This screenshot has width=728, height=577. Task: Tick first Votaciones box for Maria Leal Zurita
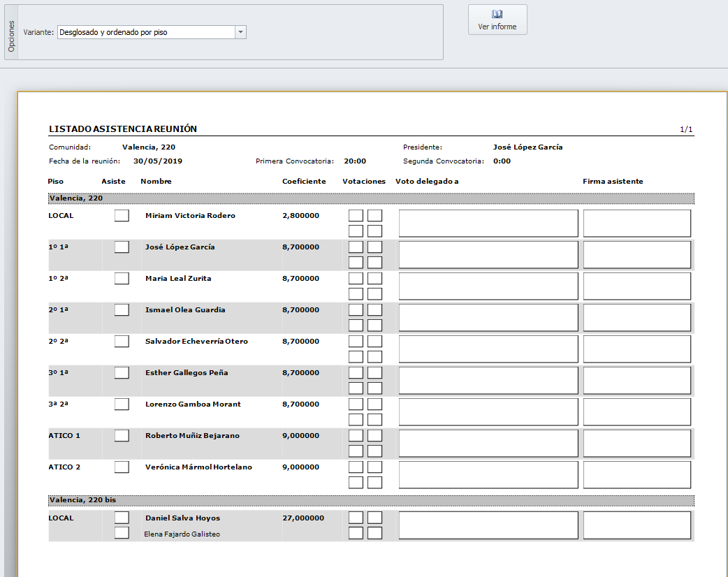point(356,279)
